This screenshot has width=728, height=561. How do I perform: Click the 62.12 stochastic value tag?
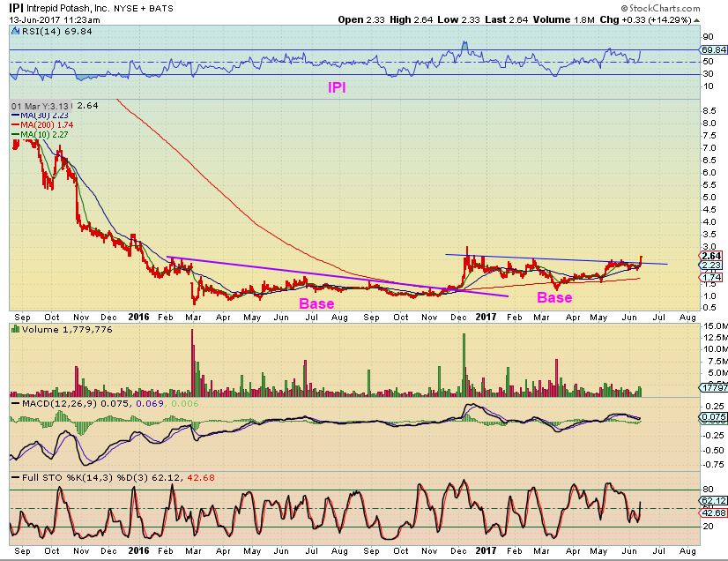pos(713,500)
